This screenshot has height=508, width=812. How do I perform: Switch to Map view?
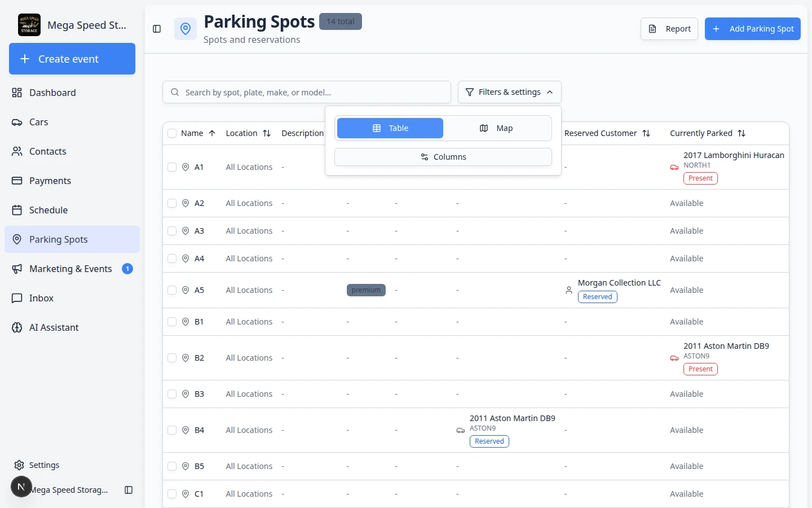click(x=496, y=128)
